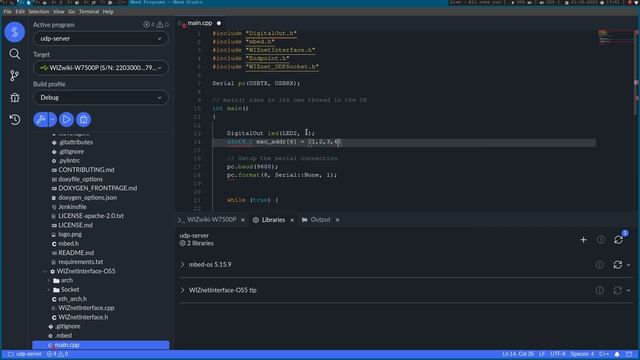Viewport: 640px width, 360px height.
Task: Close the Libraries tab
Action: [x=292, y=220]
